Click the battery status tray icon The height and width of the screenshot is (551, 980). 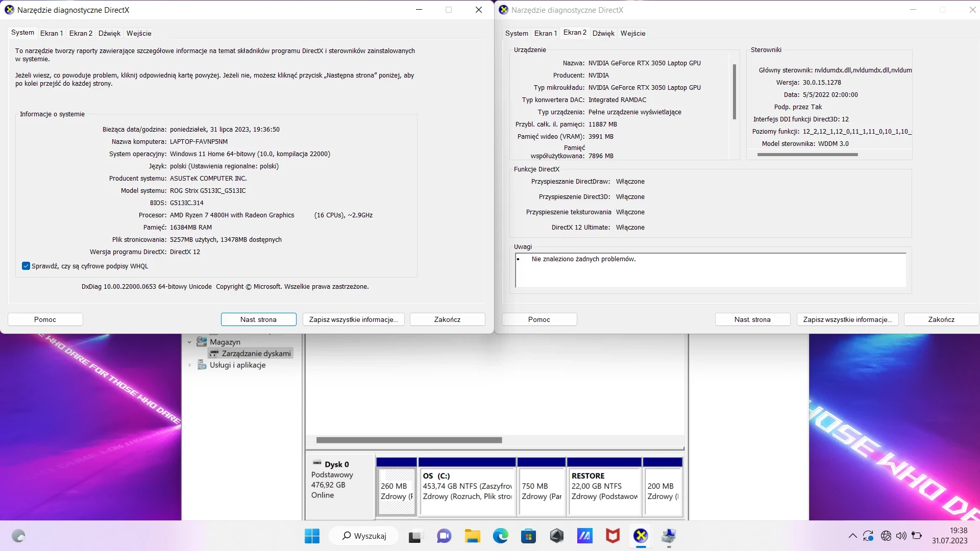917,536
